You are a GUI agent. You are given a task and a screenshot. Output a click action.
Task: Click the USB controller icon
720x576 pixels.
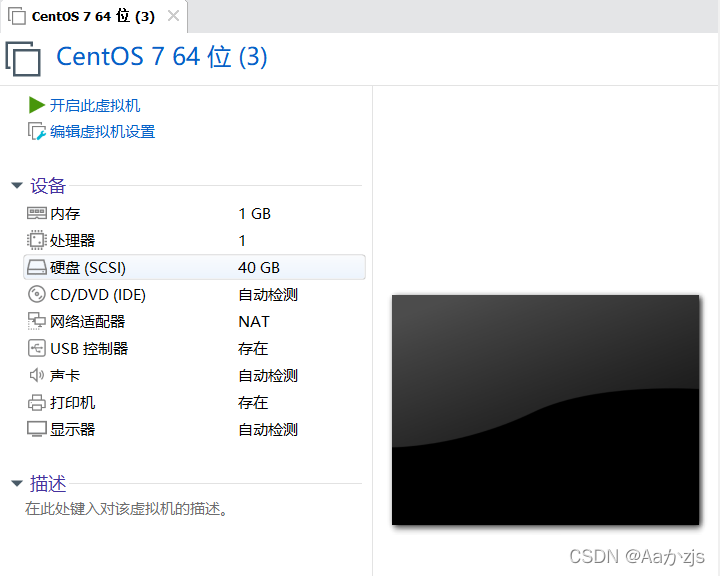point(37,348)
